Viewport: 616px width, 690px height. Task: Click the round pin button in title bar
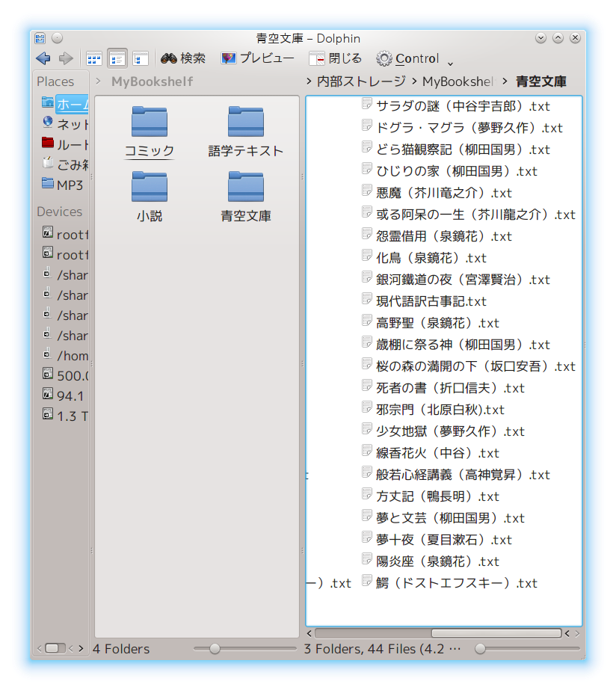point(58,38)
